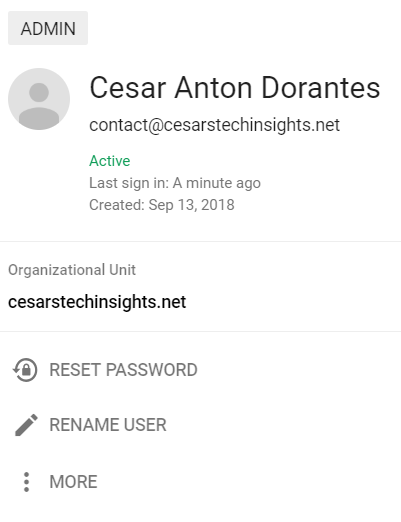Select the RESET PASSWORD text label
401x522 pixels.
(123, 370)
